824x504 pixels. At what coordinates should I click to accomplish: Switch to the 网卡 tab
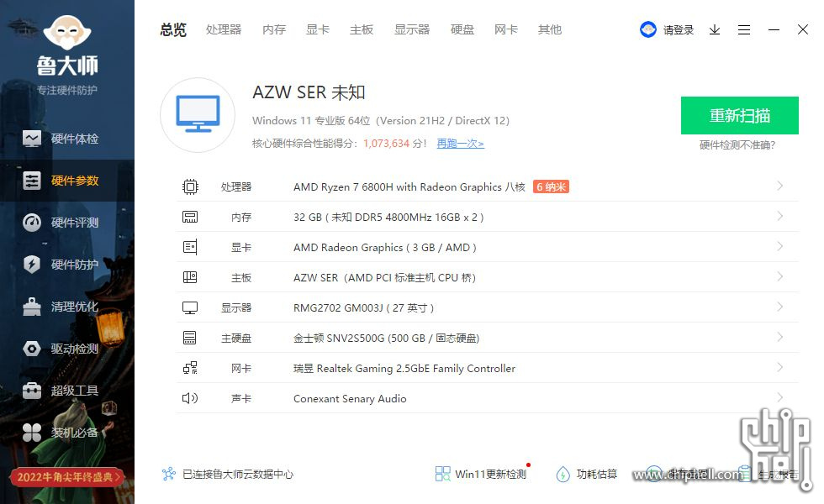pyautogui.click(x=505, y=30)
